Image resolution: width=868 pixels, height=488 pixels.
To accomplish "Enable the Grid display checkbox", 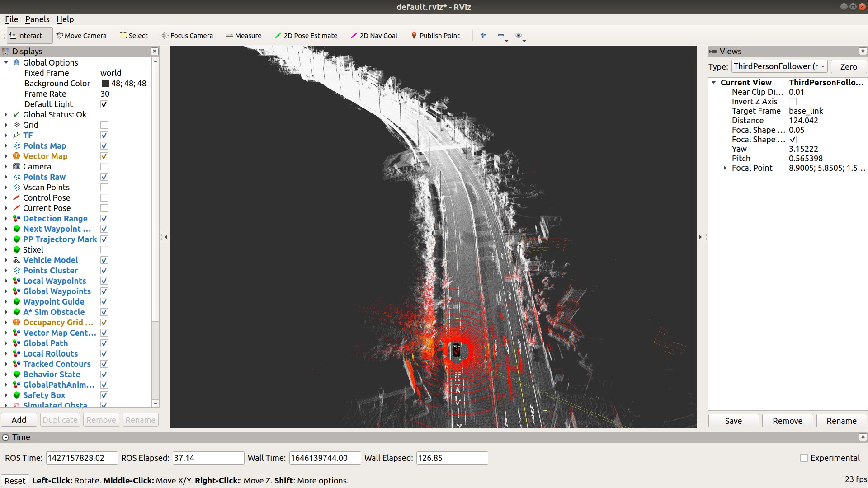I will pyautogui.click(x=104, y=125).
